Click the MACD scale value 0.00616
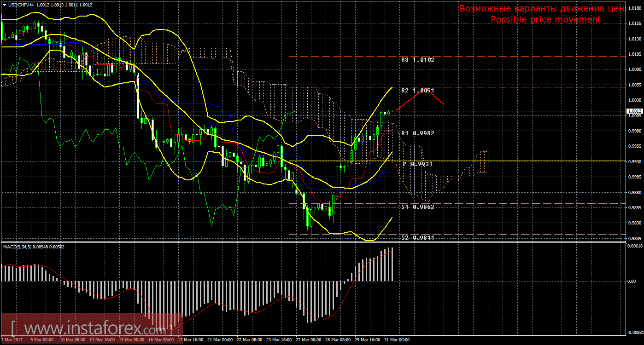This screenshot has height=345, width=644. tap(635, 247)
